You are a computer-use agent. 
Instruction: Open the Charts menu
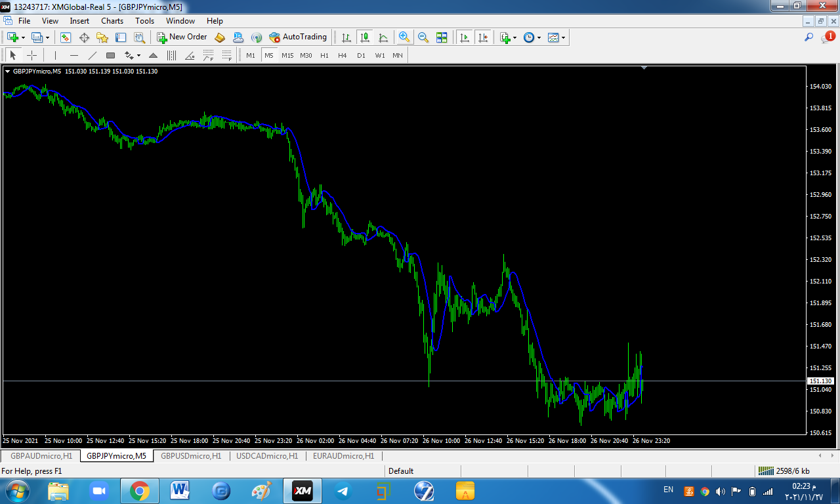pyautogui.click(x=112, y=21)
